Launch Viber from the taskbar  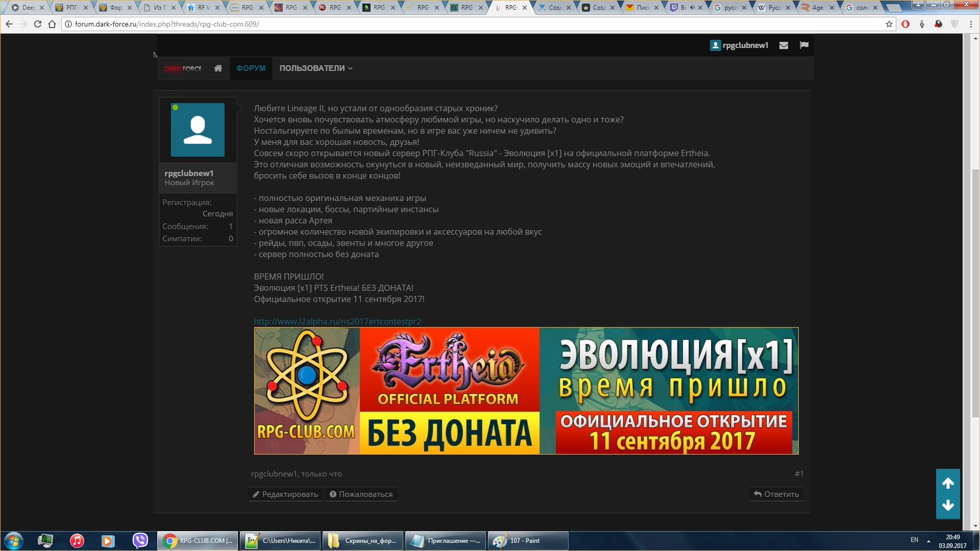pyautogui.click(x=140, y=540)
